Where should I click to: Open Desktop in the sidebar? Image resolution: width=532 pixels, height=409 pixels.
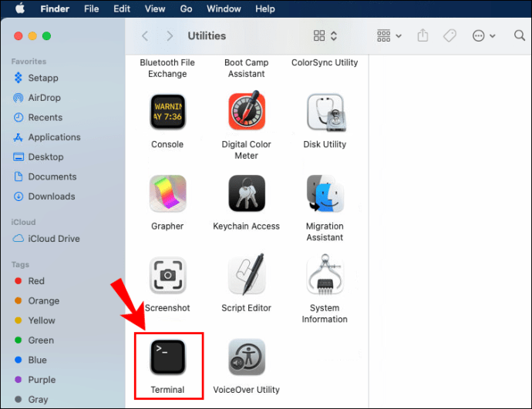coord(38,157)
